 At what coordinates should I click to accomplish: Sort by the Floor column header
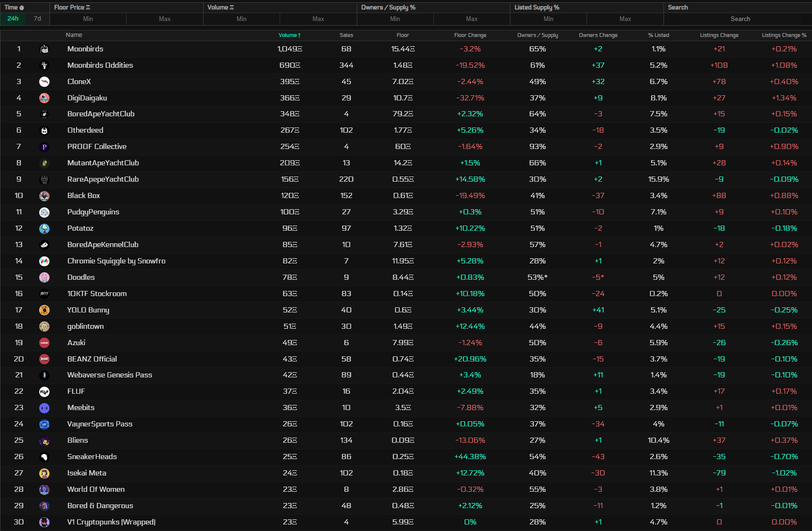click(x=403, y=35)
